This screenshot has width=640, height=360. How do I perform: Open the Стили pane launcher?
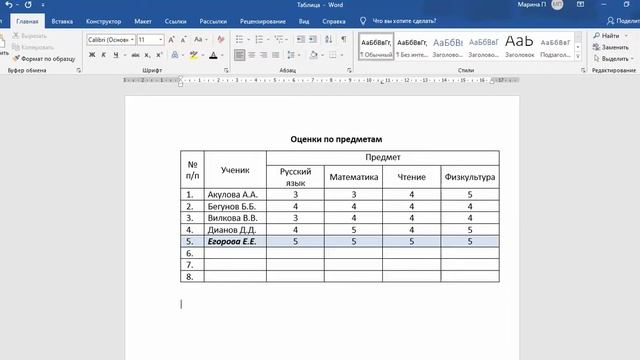click(x=583, y=70)
